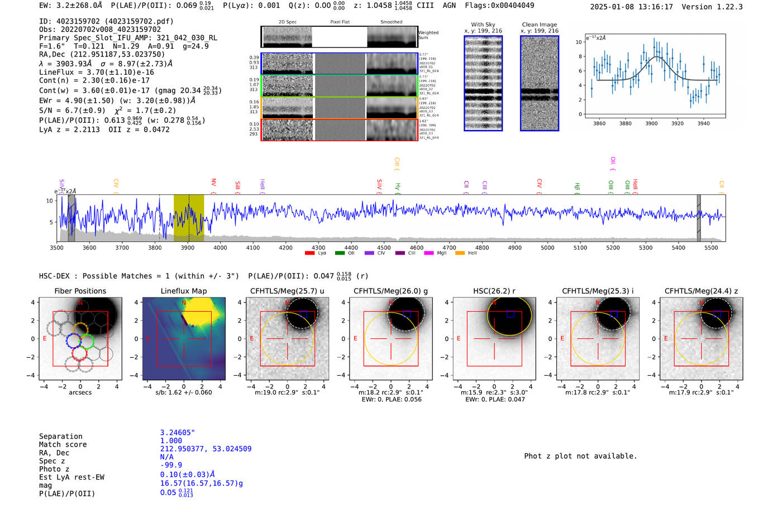Click the "Flags:0x00404049" header text
This screenshot has height=532, width=782.
click(499, 6)
